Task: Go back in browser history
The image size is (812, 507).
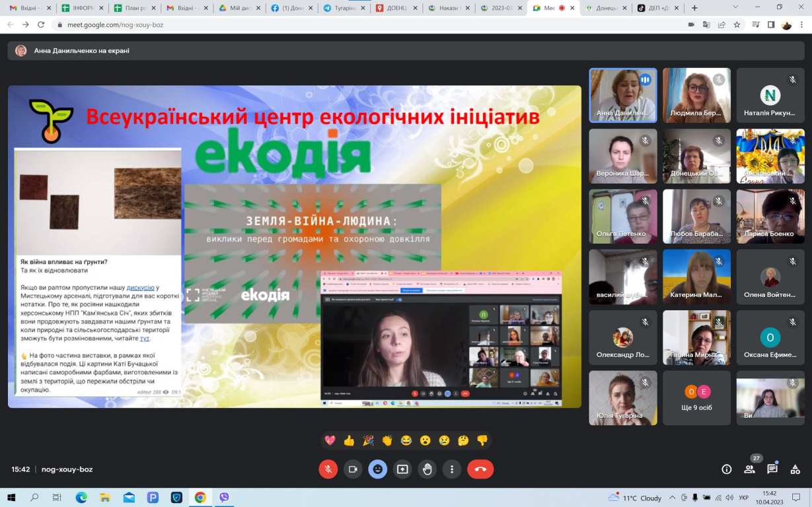Action: coord(9,24)
